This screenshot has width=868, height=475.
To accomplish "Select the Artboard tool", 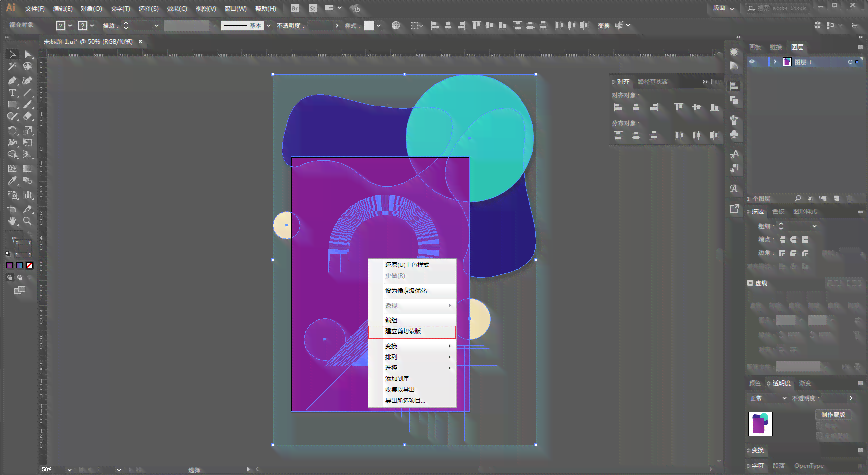I will tap(12, 209).
